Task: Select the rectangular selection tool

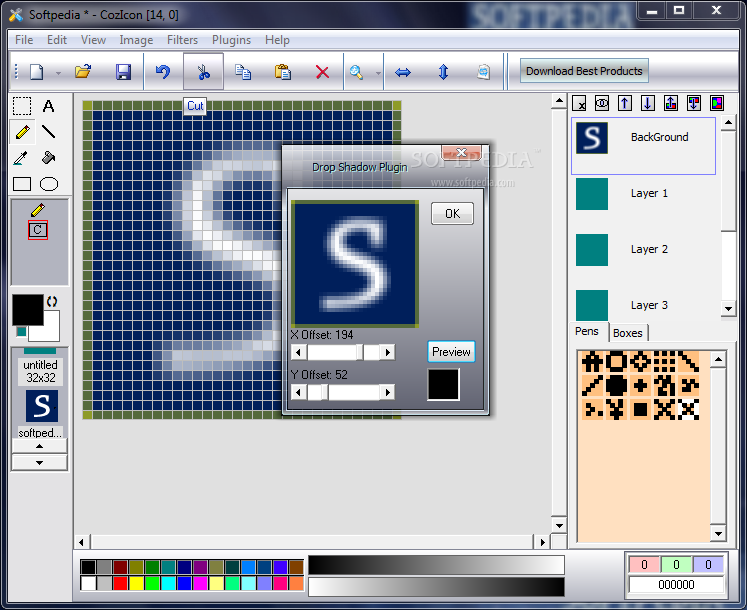Action: [x=22, y=106]
